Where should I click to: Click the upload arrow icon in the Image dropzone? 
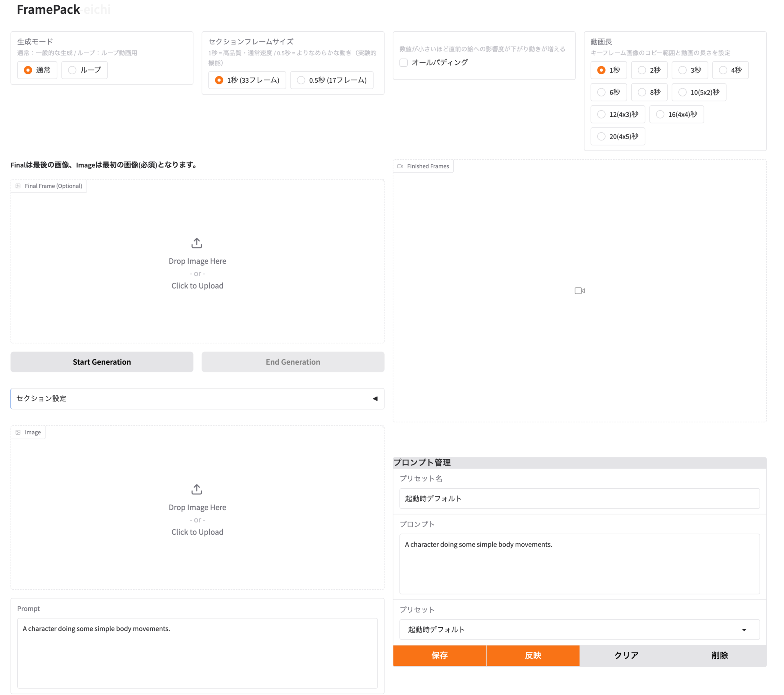[x=197, y=489]
